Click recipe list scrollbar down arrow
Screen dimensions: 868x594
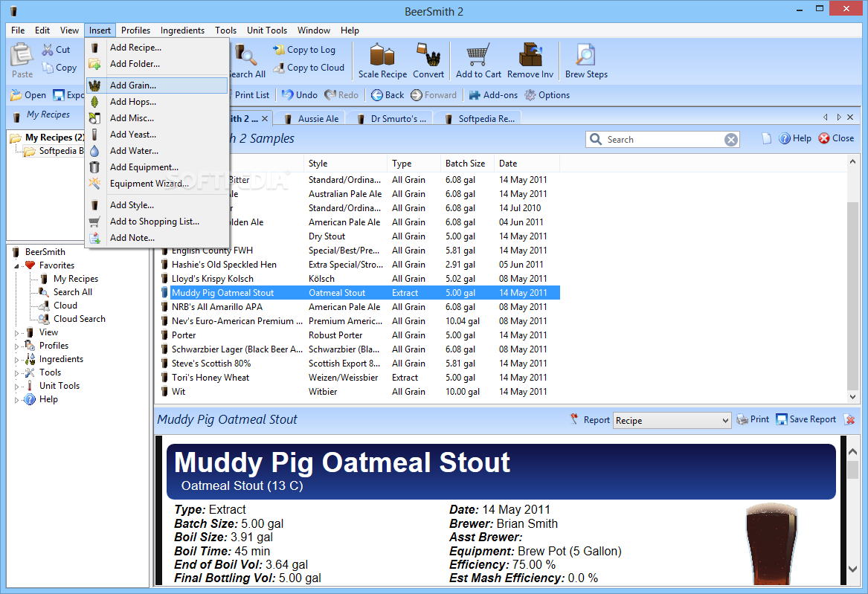point(852,396)
